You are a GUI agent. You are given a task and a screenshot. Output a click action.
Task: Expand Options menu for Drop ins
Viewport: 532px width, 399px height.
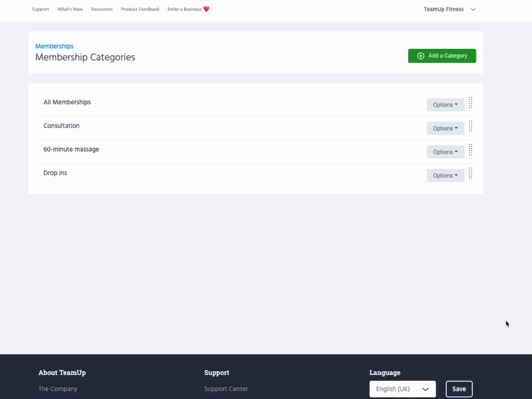click(445, 176)
